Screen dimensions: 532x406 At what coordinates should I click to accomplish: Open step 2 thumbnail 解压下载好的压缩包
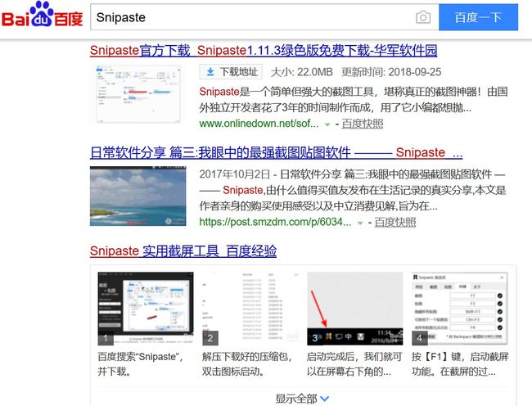pyautogui.click(x=250, y=309)
